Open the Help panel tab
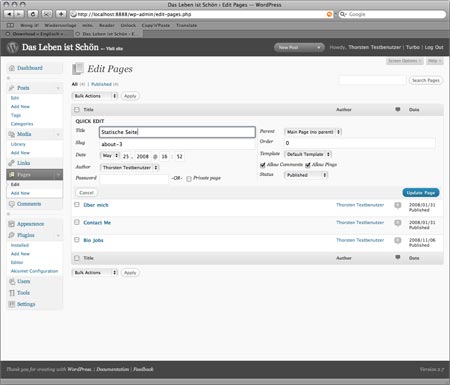 (x=434, y=61)
